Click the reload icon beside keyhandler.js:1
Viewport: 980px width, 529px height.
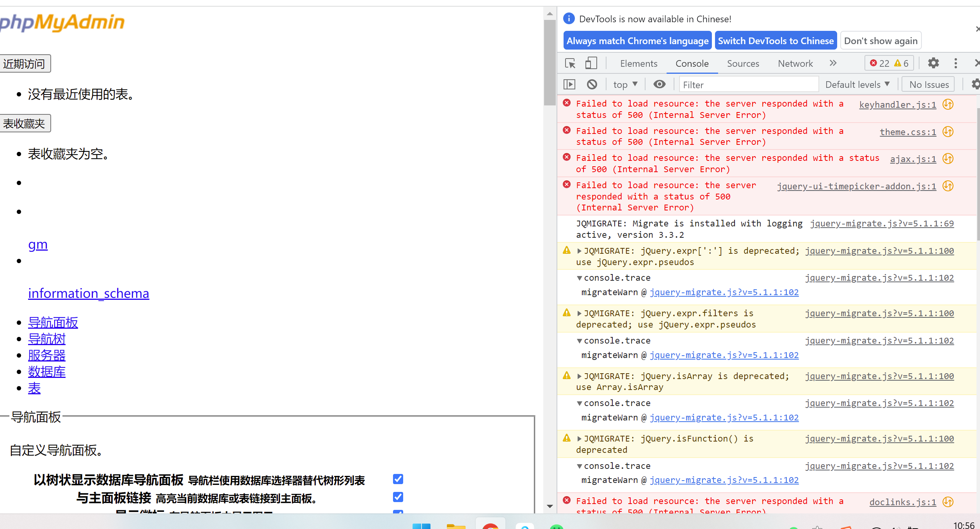coord(948,104)
